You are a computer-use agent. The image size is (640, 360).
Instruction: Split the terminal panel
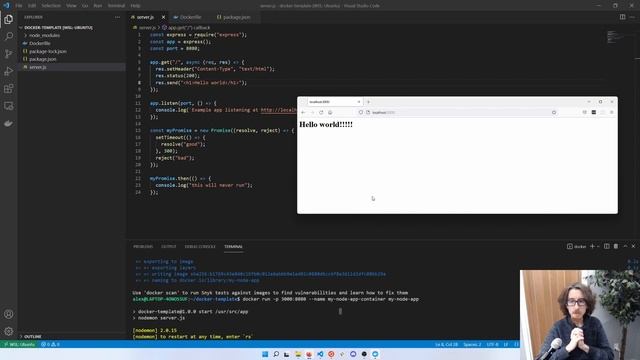pyautogui.click(x=607, y=246)
